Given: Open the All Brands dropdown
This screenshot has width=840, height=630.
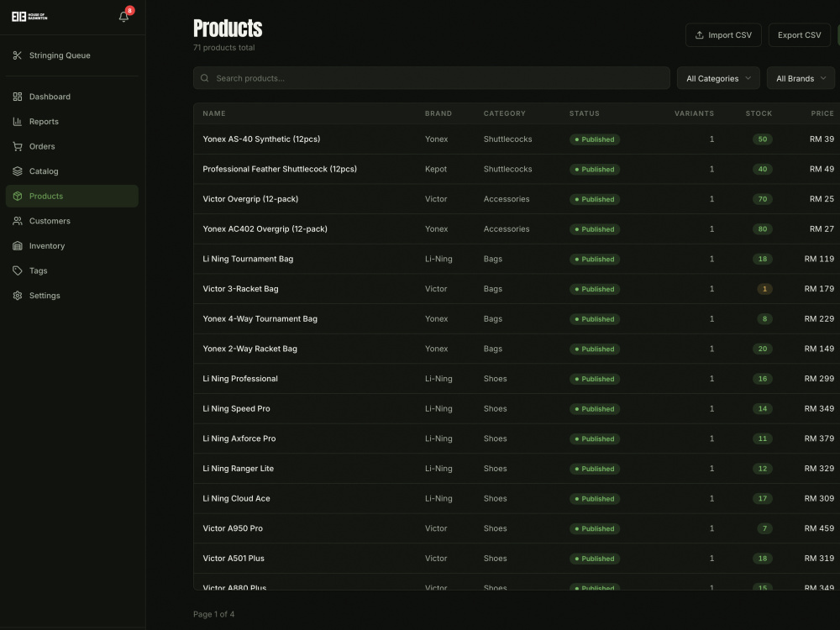Looking at the screenshot, I should pos(801,78).
